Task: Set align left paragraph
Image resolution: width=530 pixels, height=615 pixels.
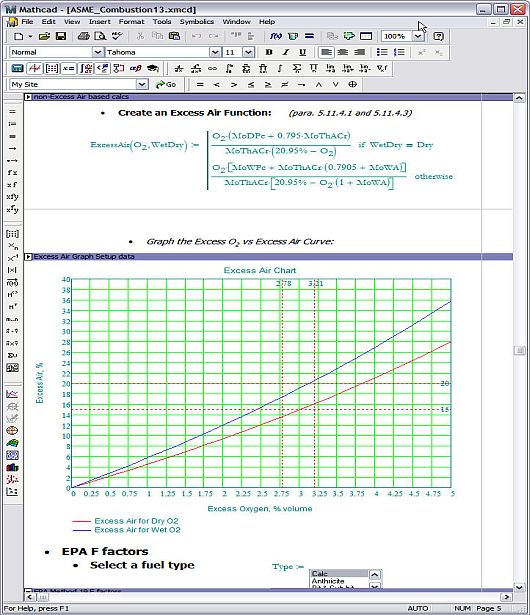Action: [x=326, y=52]
